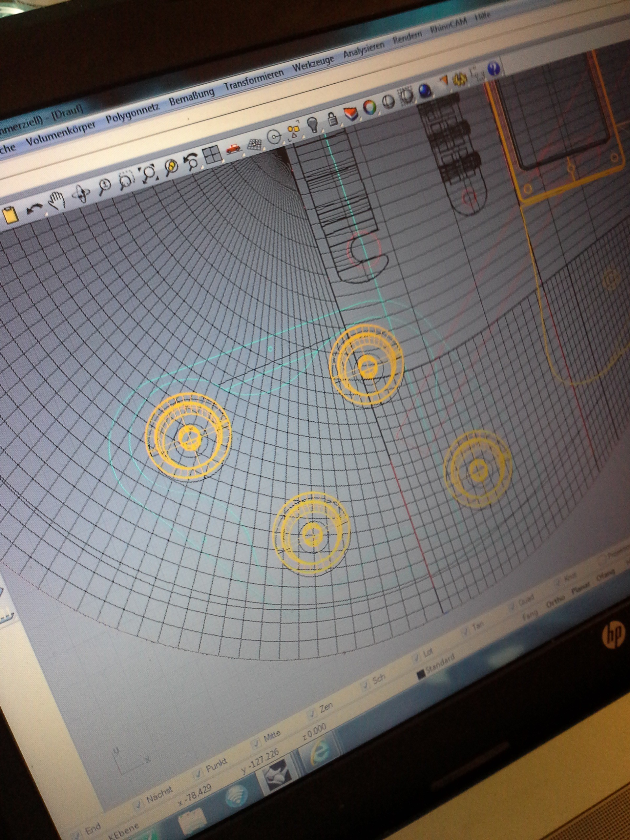Click the Lock Objects padlock icon

332,118
